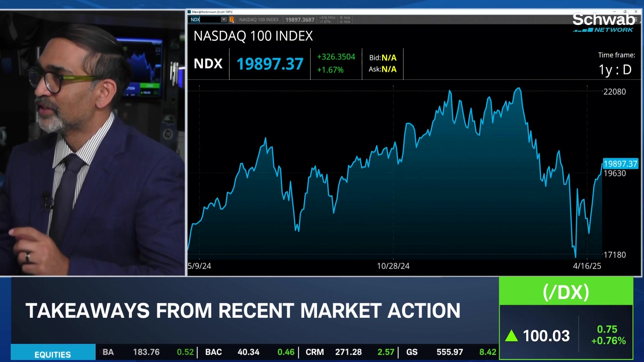Click the NASDAQ 100 INDEX toolbar description

click(x=259, y=19)
